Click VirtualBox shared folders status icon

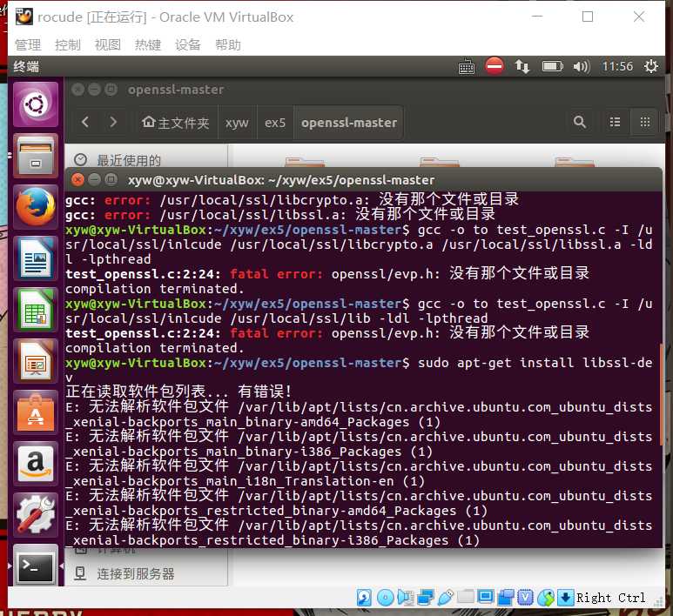(465, 597)
